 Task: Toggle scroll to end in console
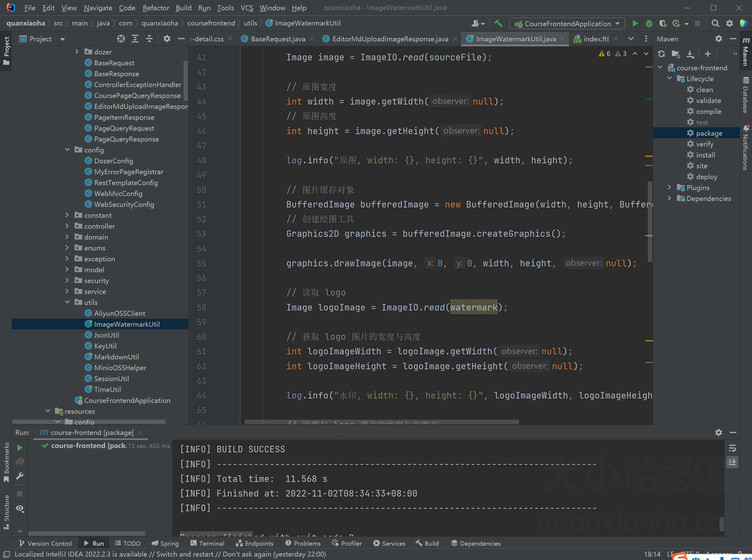pyautogui.click(x=732, y=462)
